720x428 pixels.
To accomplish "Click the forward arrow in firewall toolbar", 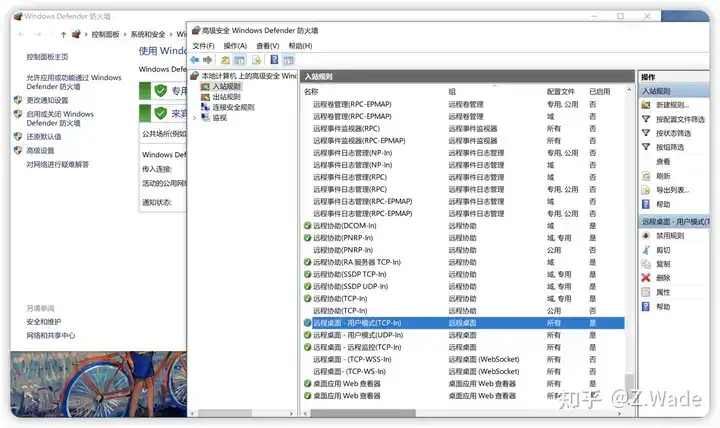I will pyautogui.click(x=208, y=60).
